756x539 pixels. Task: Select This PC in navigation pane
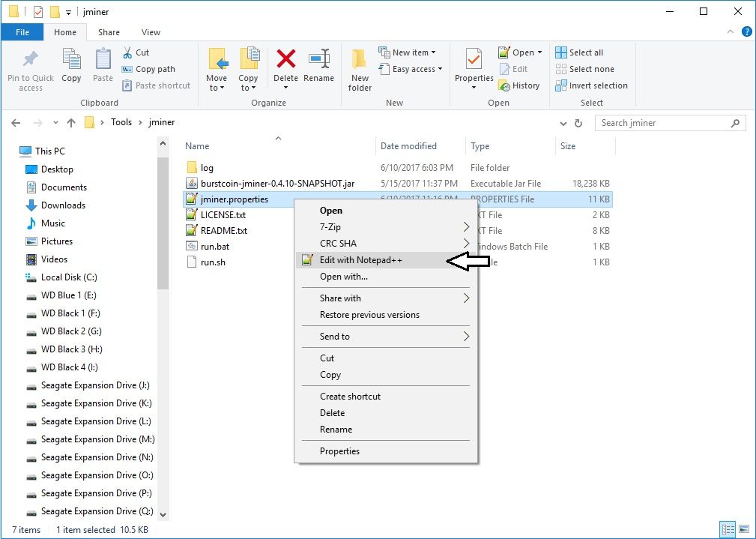tap(42, 151)
